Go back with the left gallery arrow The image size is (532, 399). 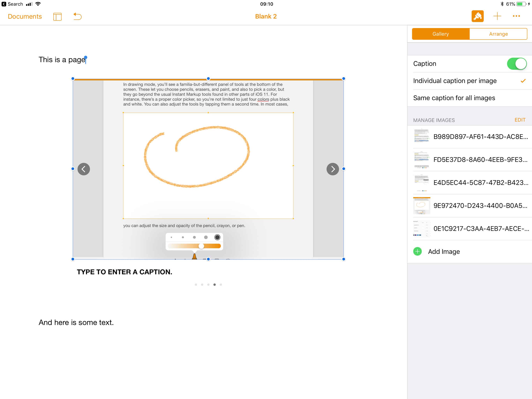(x=84, y=169)
